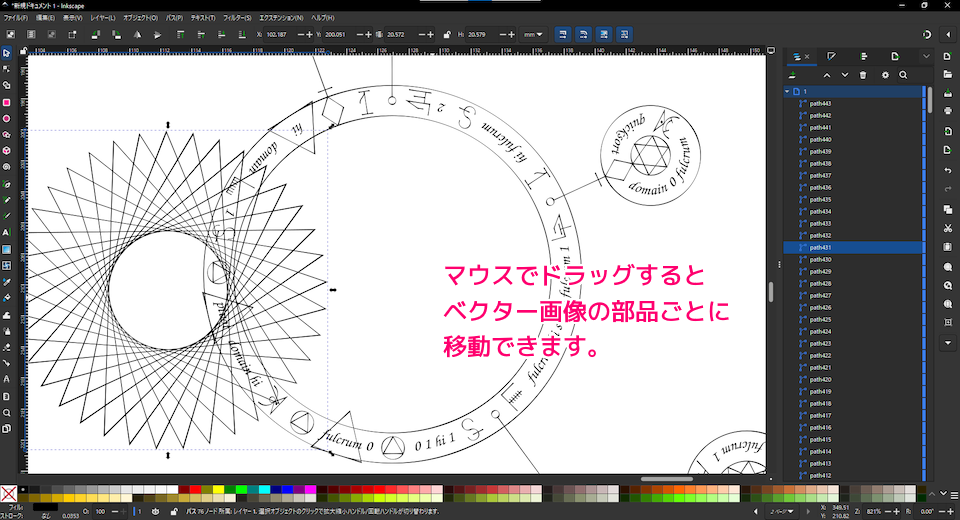This screenshot has width=960, height=520.
Task: Click the Save document icon
Action: point(948,93)
